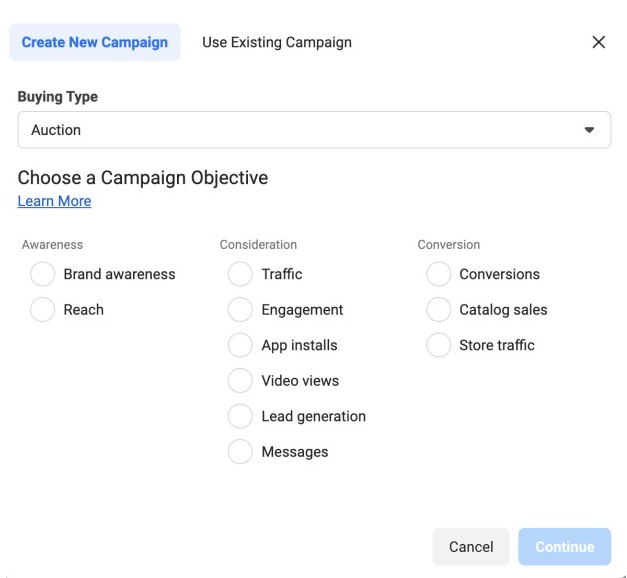Switch to Use Existing Campaign tab
Image resolution: width=627 pixels, height=578 pixels.
277,43
